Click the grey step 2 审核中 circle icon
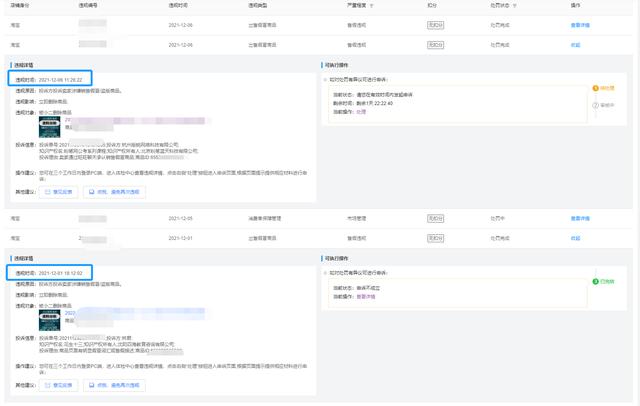640x406 pixels. click(597, 105)
